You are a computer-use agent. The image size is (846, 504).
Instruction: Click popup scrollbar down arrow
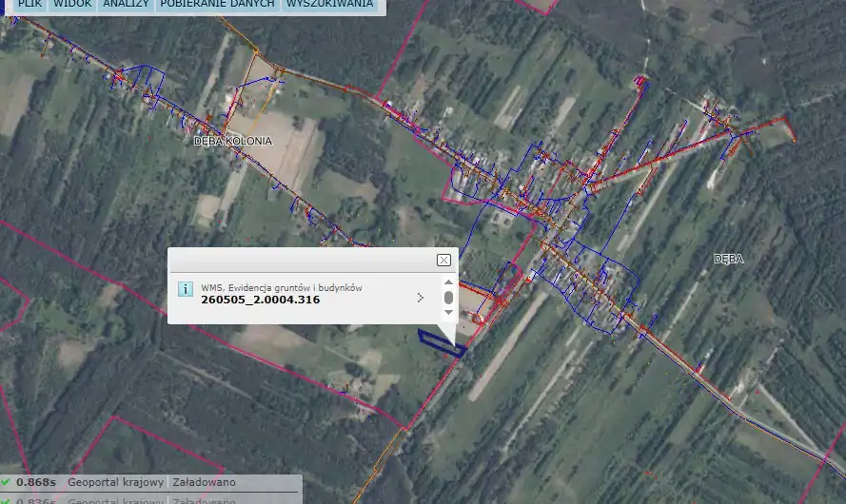click(448, 312)
